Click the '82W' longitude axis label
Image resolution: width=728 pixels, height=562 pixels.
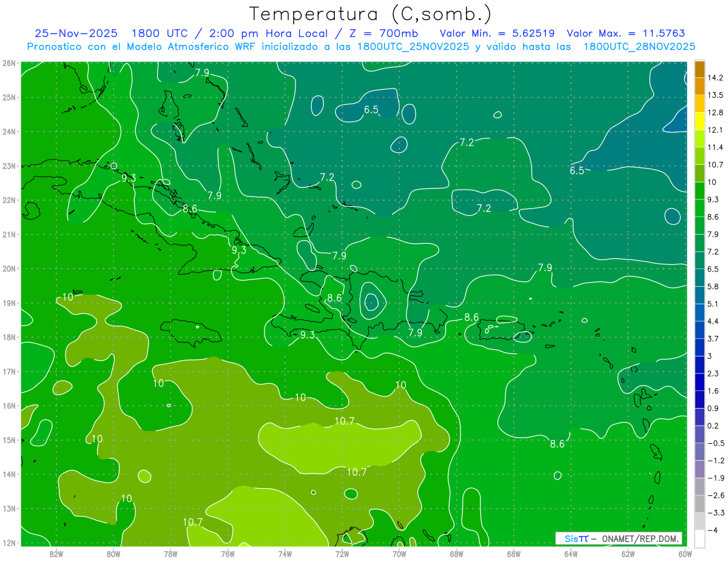pyautogui.click(x=56, y=554)
